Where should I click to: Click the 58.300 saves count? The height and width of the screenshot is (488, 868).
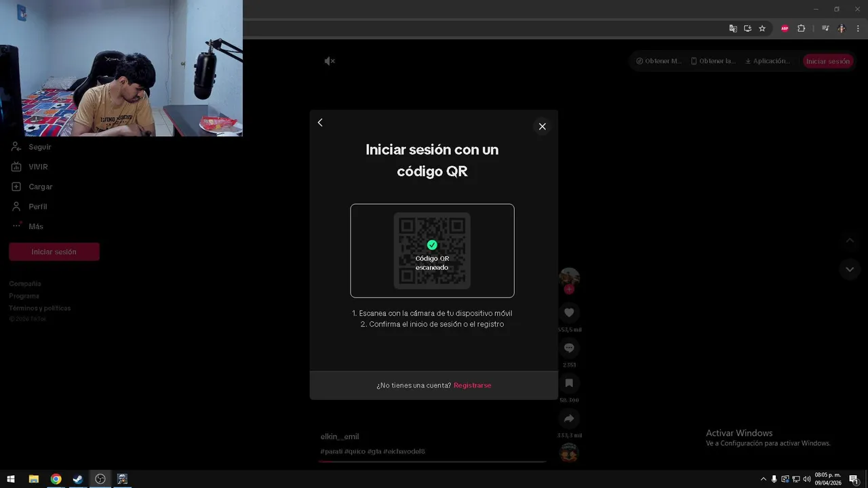pos(569,400)
